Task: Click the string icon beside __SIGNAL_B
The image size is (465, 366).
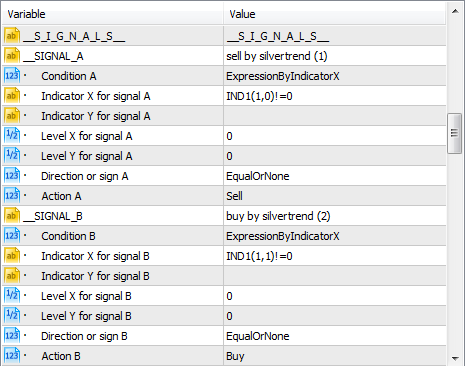Action: point(12,216)
